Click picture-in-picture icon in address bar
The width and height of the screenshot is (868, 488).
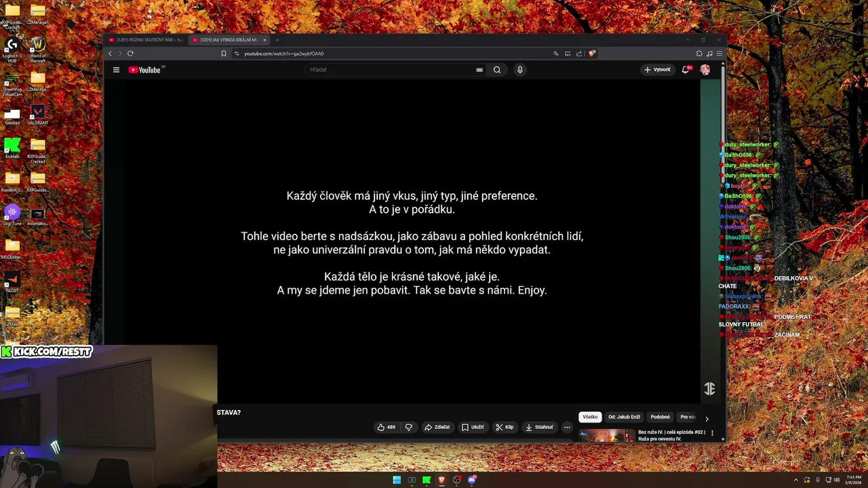[568, 54]
